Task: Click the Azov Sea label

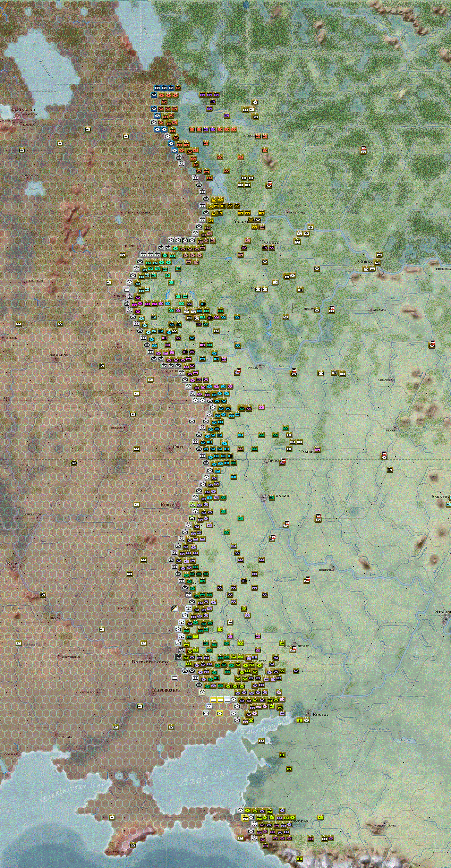Action: pyautogui.click(x=206, y=777)
